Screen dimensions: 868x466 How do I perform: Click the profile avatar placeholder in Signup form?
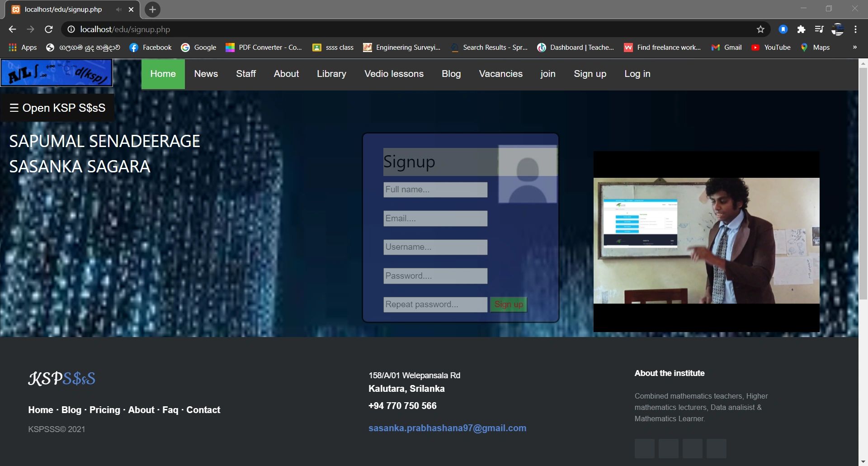528,174
